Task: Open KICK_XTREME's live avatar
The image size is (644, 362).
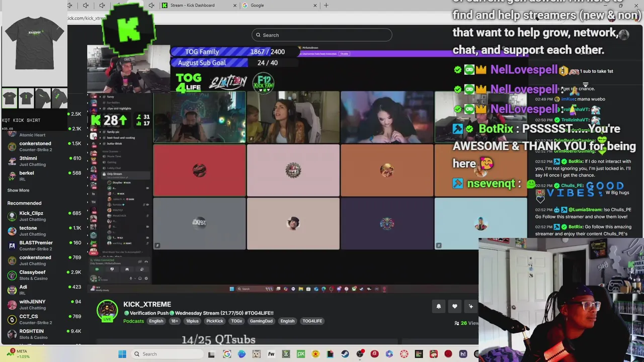Action: pyautogui.click(x=107, y=311)
